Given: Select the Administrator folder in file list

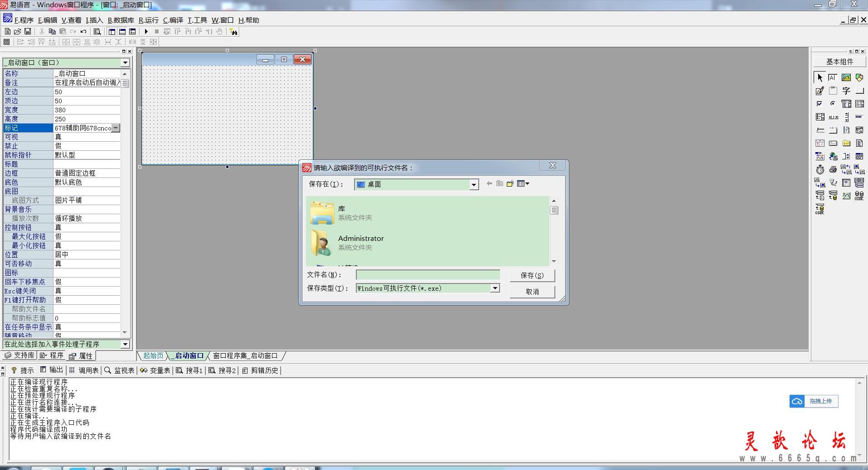Looking at the screenshot, I should coord(347,243).
